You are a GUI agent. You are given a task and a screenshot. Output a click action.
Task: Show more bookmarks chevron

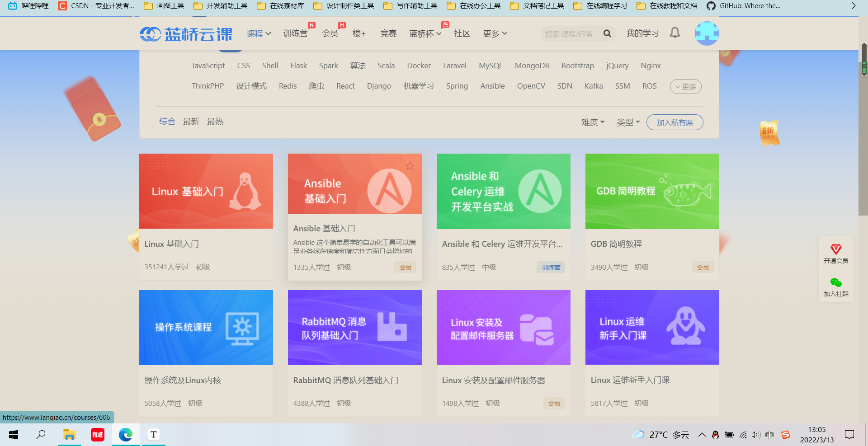[853, 6]
